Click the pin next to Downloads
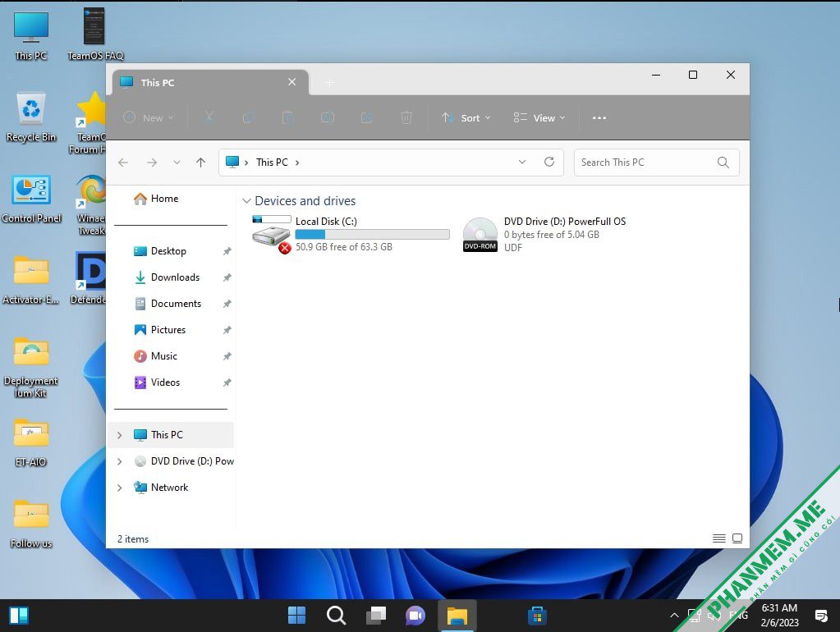The height and width of the screenshot is (632, 840). [227, 277]
